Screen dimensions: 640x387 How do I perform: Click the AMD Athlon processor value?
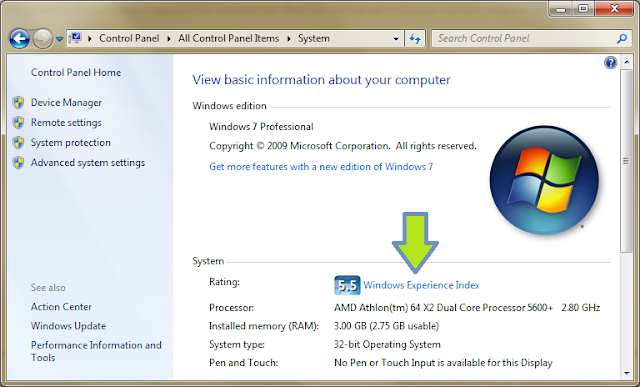467,307
